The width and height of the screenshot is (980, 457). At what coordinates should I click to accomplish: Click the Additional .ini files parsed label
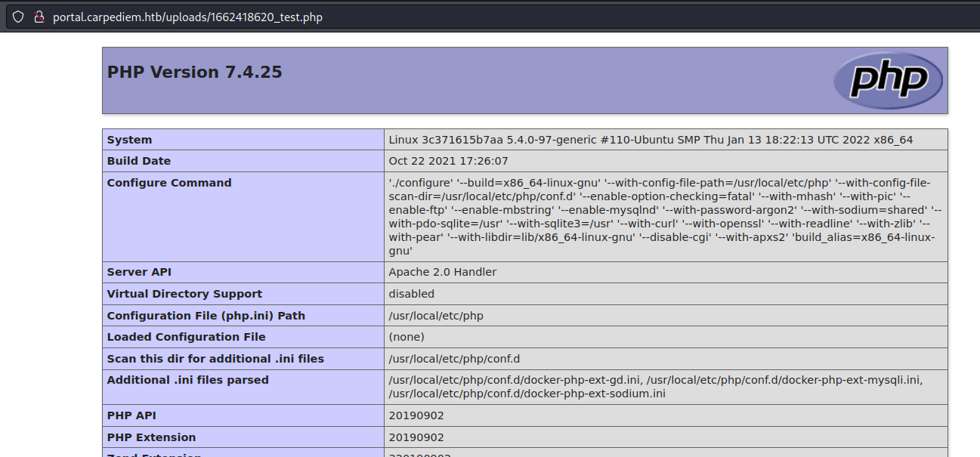coord(187,380)
